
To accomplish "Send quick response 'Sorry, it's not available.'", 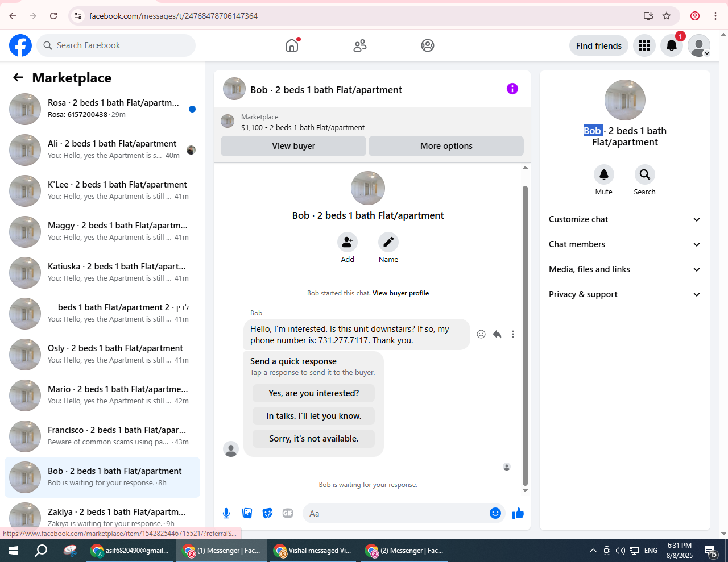I will coord(314,439).
